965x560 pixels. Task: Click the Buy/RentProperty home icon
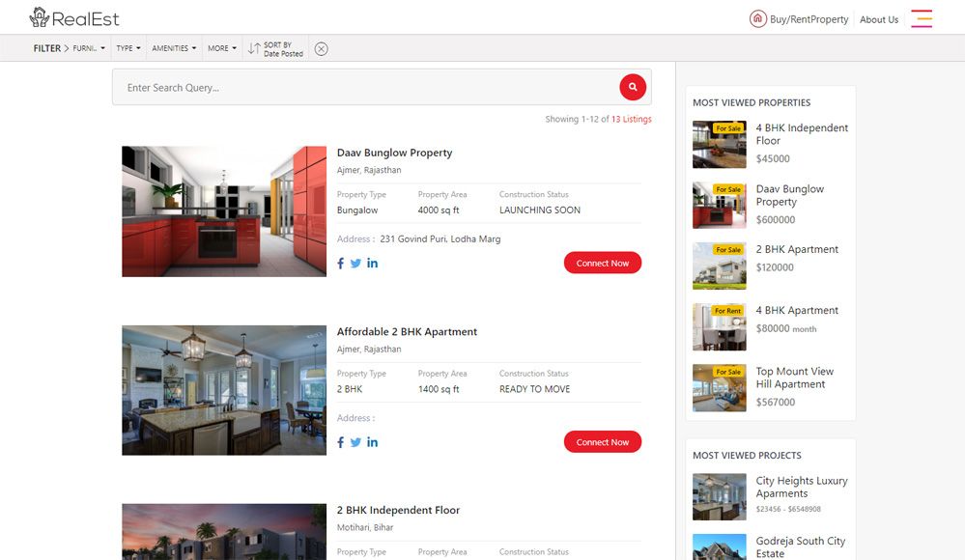point(757,19)
